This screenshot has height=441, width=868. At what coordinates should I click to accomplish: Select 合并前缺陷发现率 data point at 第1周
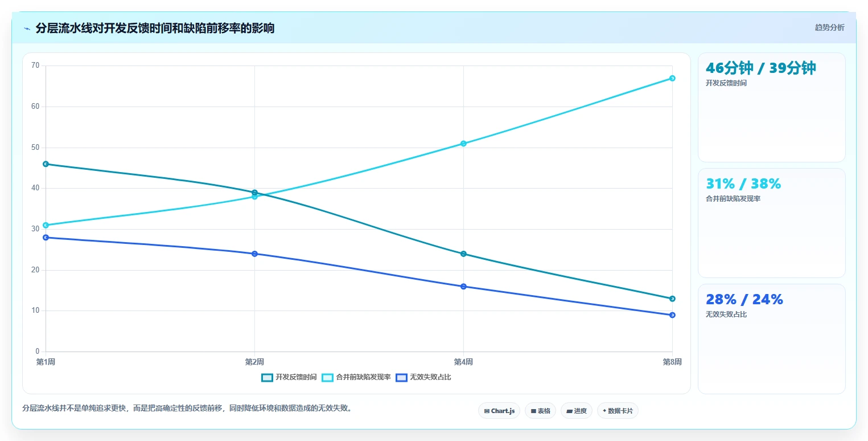coord(46,225)
